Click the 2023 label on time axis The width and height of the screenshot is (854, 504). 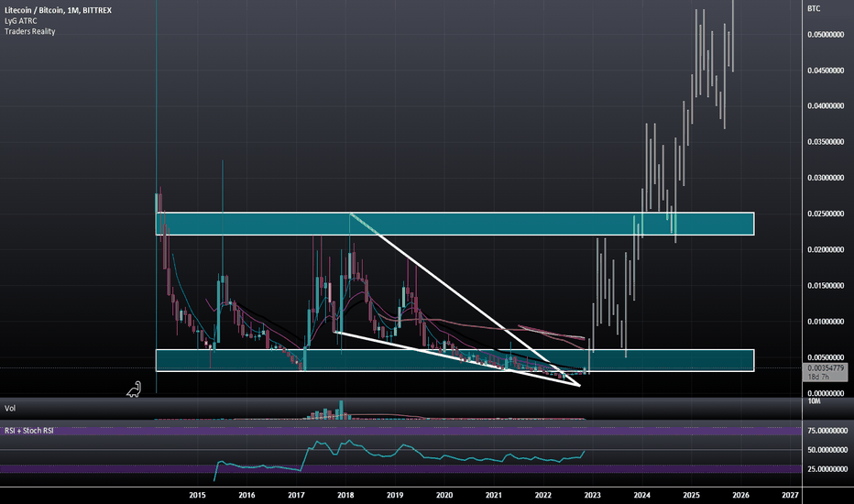coord(593,495)
